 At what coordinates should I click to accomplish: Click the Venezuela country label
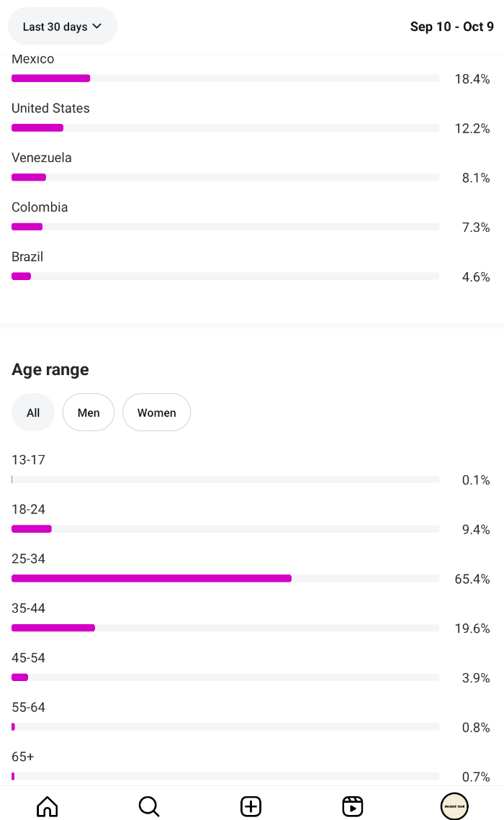click(x=42, y=158)
